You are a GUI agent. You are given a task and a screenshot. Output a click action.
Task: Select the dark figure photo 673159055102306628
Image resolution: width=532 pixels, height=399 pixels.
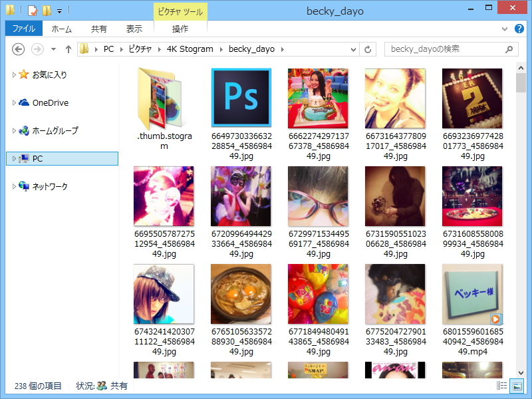click(x=395, y=212)
